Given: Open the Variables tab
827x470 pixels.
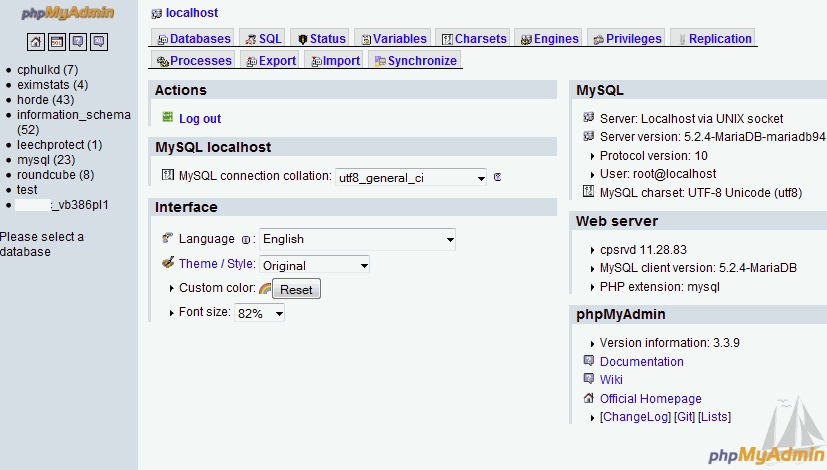Looking at the screenshot, I should pyautogui.click(x=393, y=39).
